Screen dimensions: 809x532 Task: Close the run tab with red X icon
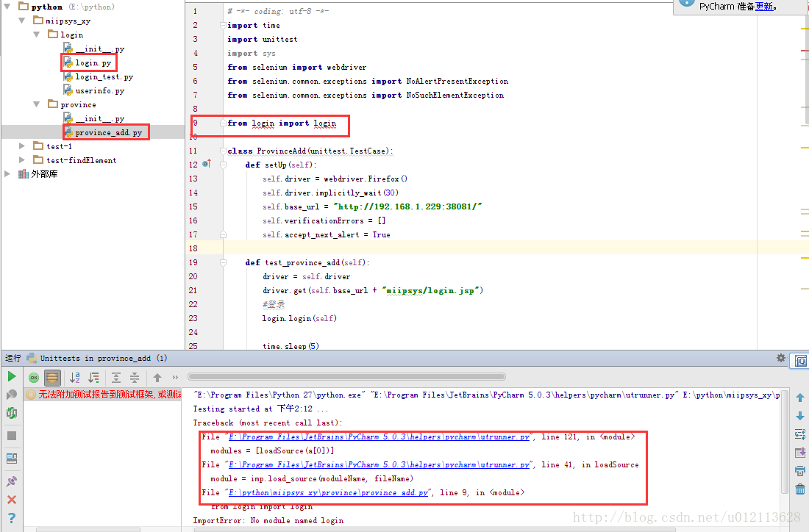[x=11, y=500]
